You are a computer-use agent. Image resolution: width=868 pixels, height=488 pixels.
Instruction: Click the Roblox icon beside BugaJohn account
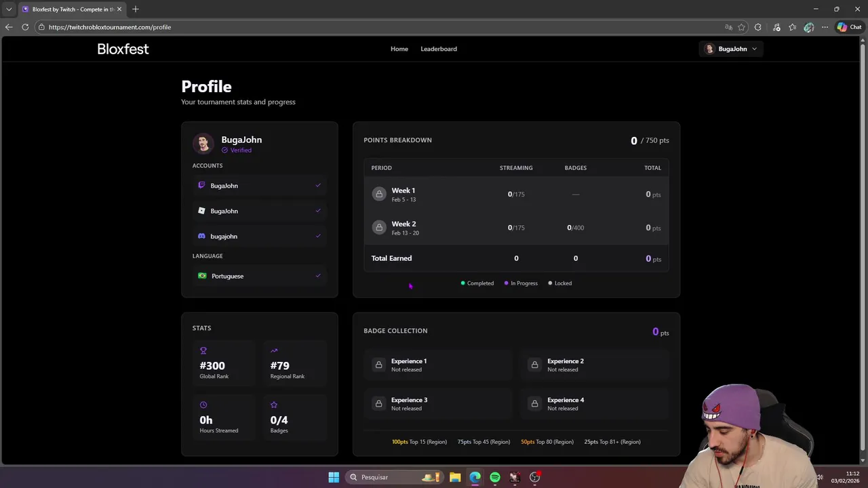coord(201,211)
